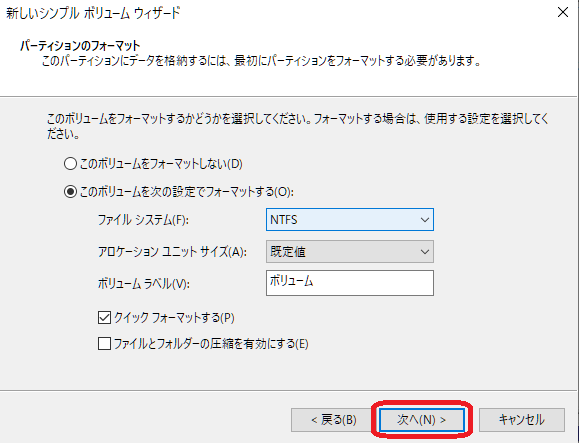The width and height of the screenshot is (579, 443).
Task: Click the パーティションのフォーマット heading
Action: click(80, 46)
